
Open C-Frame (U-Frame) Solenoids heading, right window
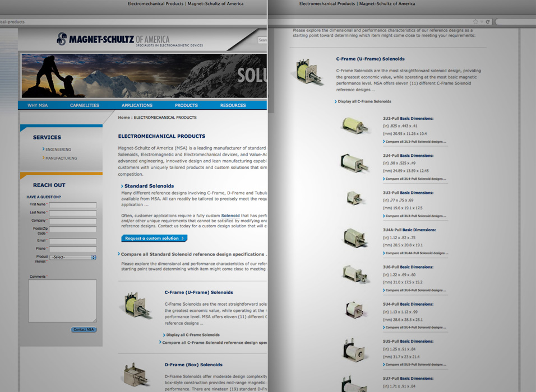point(370,59)
